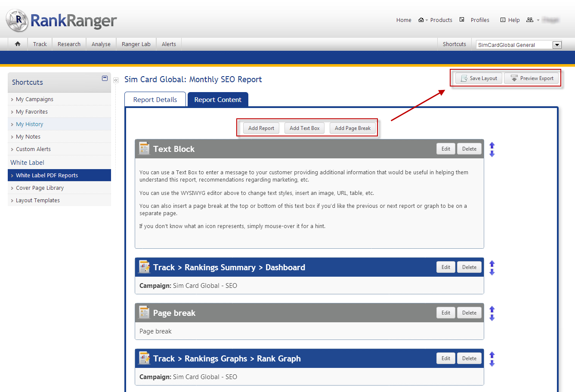This screenshot has height=392, width=575.
Task: Open the Ranger Lab menu
Action: click(136, 44)
